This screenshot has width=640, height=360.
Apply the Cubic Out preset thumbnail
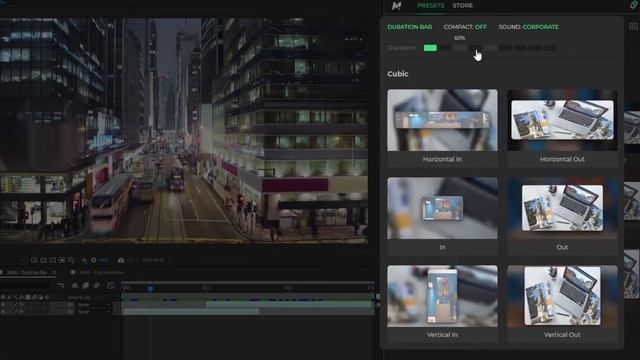562,208
